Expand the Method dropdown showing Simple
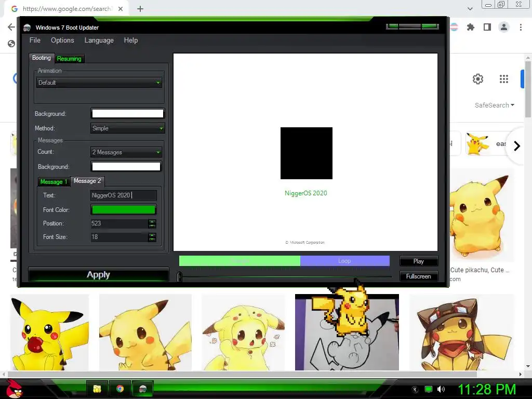Viewport: 532px width, 399px height. pos(128,128)
